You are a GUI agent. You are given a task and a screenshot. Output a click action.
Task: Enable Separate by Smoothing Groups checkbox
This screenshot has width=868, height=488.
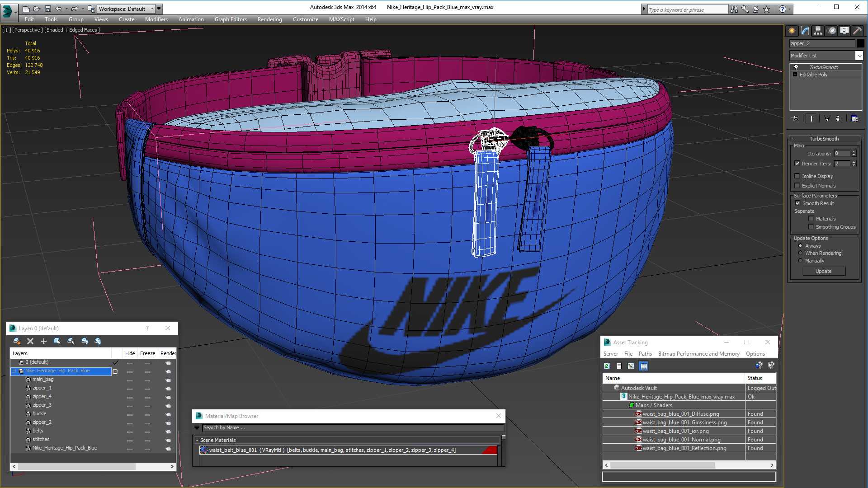tap(811, 227)
